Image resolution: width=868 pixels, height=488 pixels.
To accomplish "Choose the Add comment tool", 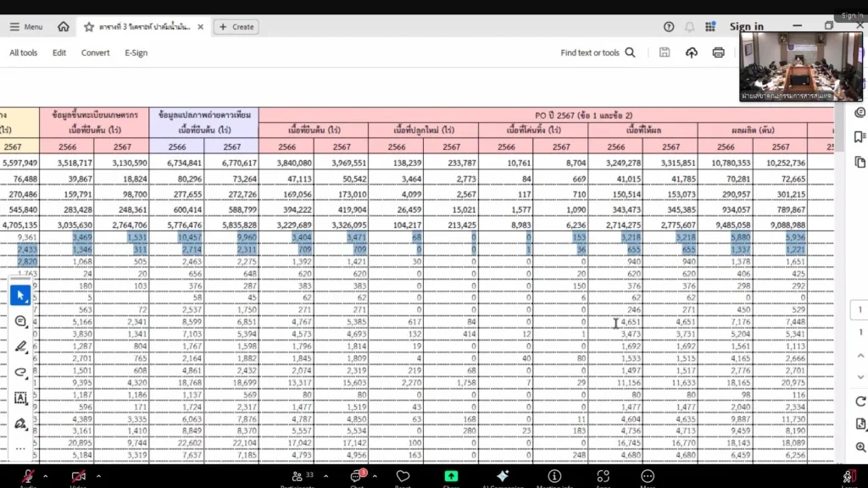I will tap(20, 321).
